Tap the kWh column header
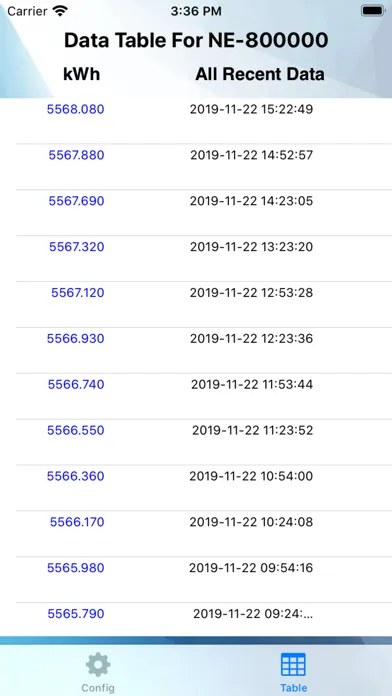The image size is (392, 696). point(82,74)
